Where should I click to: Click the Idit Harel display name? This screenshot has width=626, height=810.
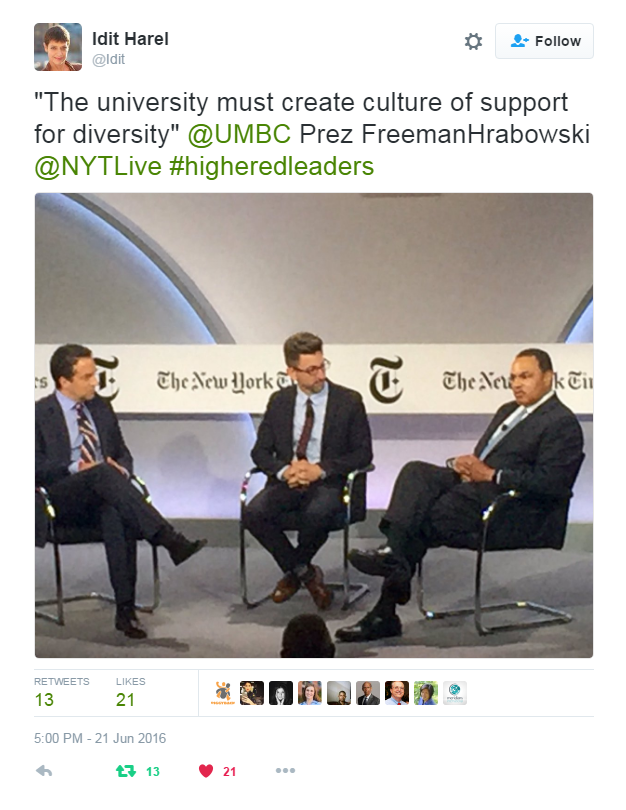click(130, 39)
